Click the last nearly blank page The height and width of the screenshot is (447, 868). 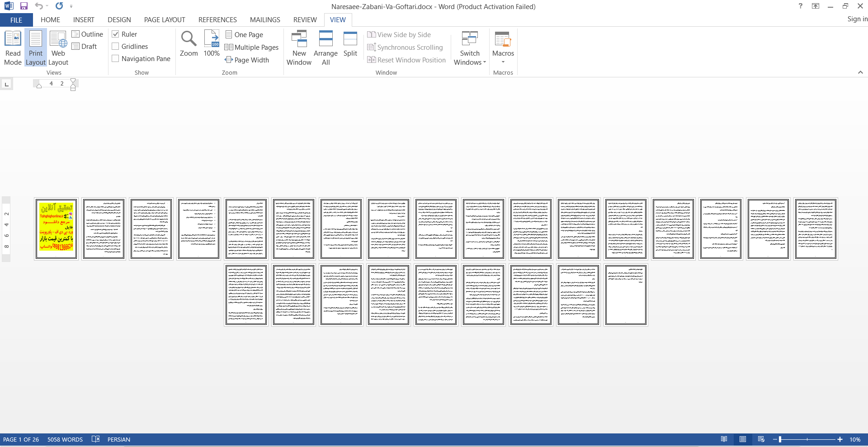pyautogui.click(x=626, y=295)
